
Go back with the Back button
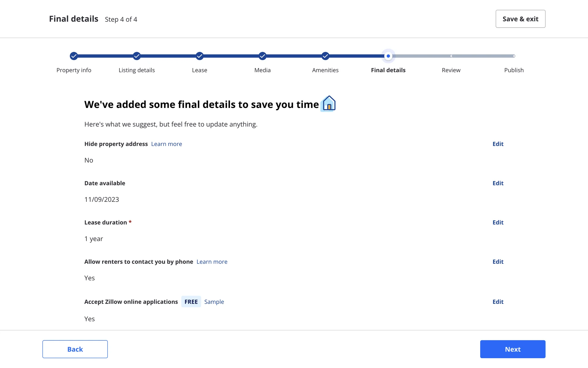75,349
